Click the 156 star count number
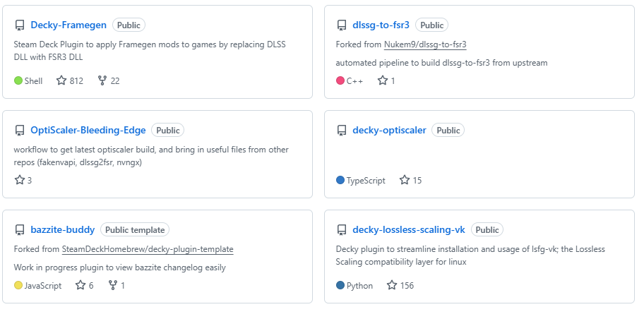 coord(407,285)
